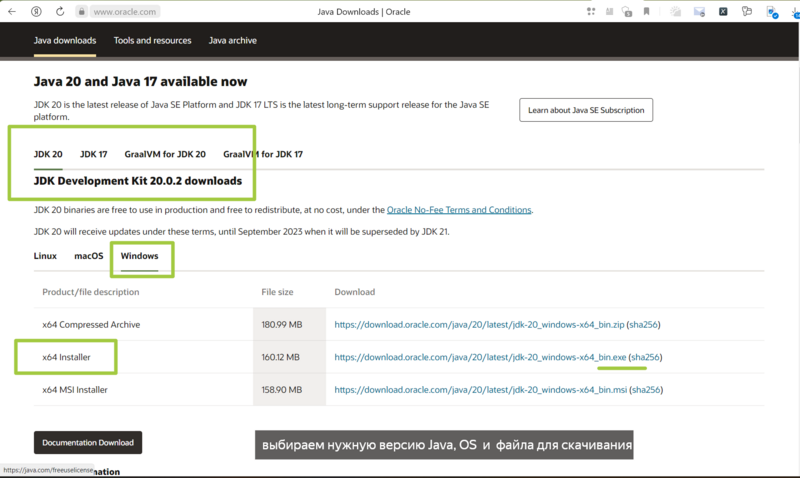Click the 'x64 Compressed Archive' row label
This screenshot has width=800, height=478.
[91, 324]
